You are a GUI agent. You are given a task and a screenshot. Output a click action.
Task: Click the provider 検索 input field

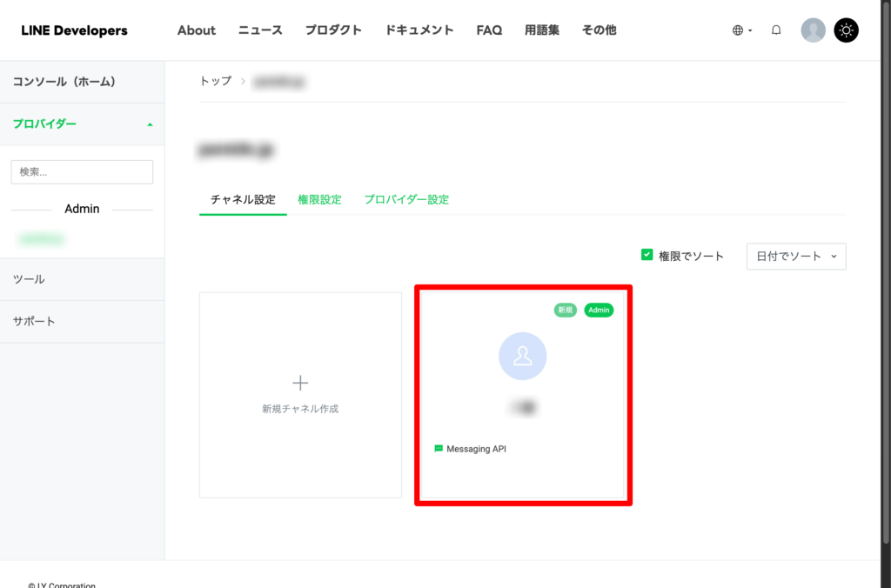[82, 172]
